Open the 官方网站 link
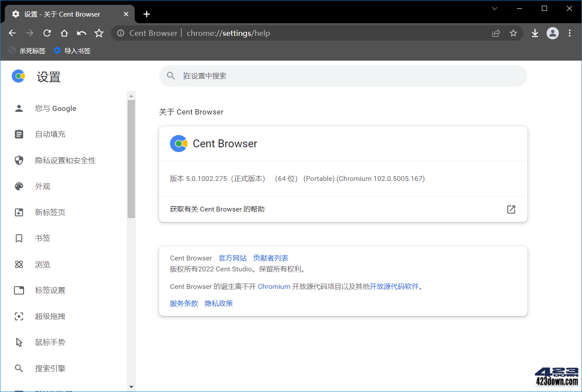Screen dimensions: 582x392 coord(233,258)
